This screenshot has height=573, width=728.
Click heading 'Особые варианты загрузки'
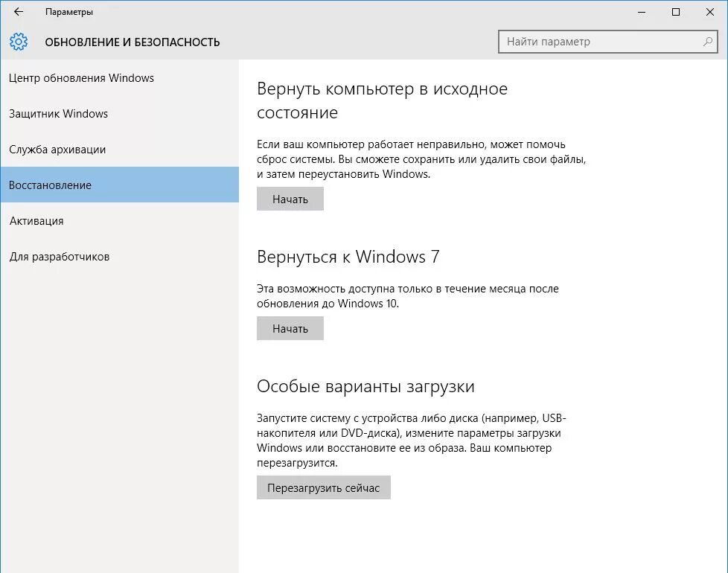pos(365,386)
